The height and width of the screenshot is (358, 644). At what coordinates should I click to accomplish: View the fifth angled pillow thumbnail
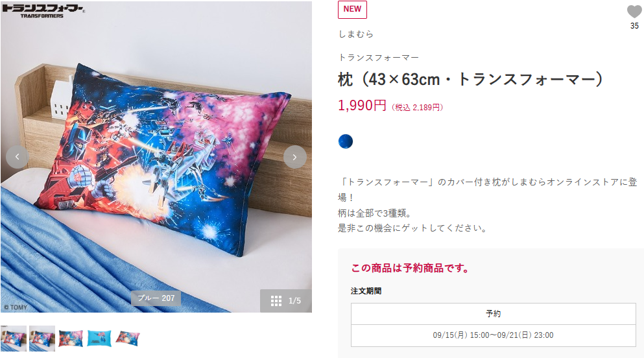128,339
